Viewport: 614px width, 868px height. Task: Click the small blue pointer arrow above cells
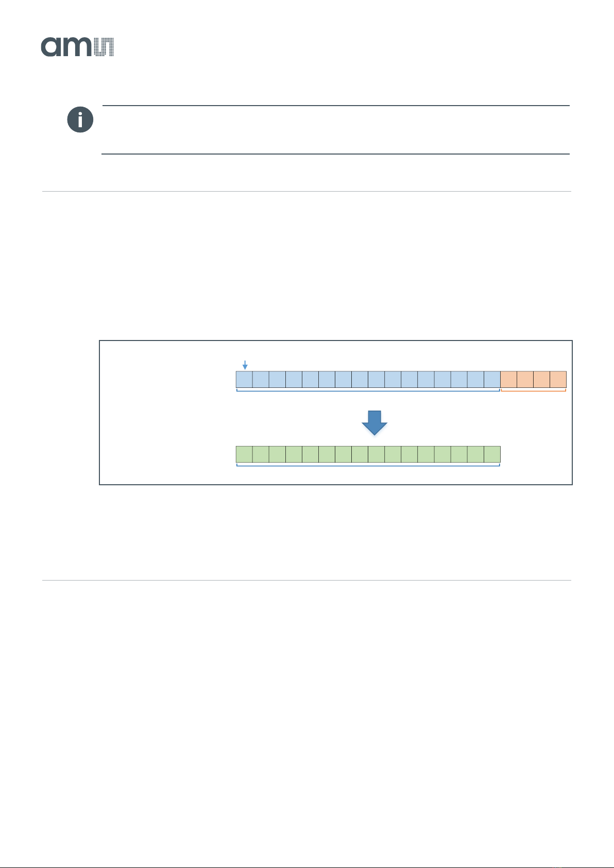[245, 365]
